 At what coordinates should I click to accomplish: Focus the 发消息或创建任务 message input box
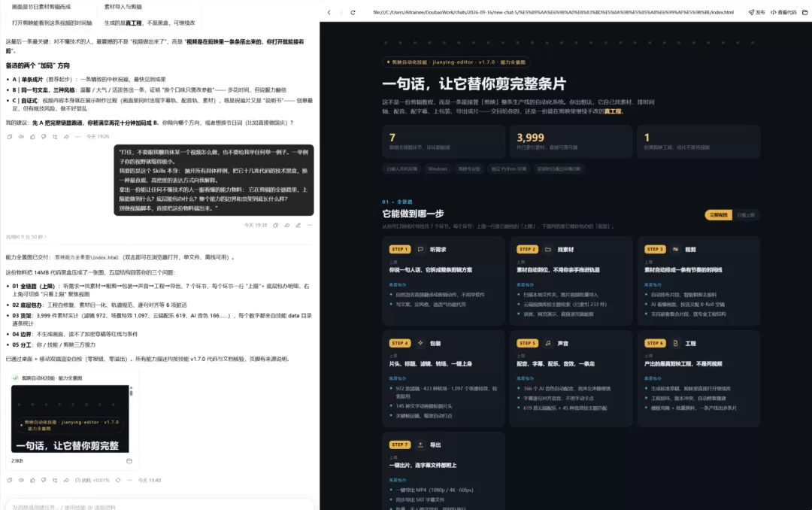[x=159, y=506]
